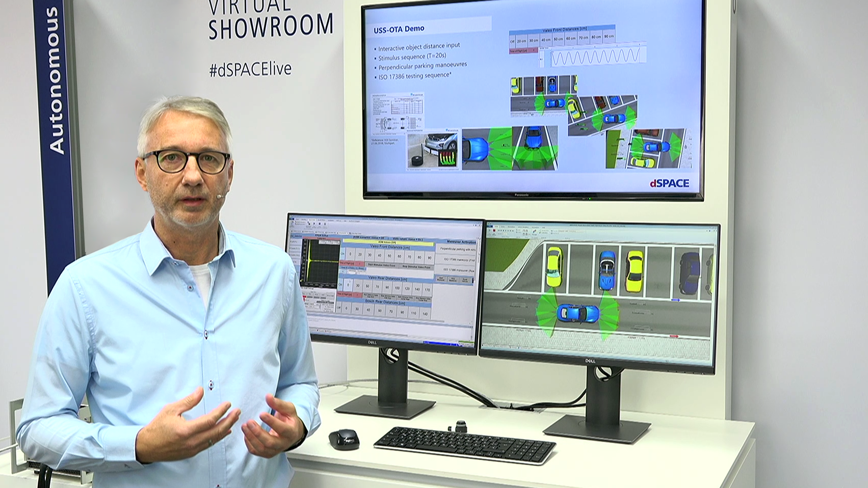Toggle the Valeo Rear Distances On switch
Screen dimensions: 868x488
click(340, 285)
